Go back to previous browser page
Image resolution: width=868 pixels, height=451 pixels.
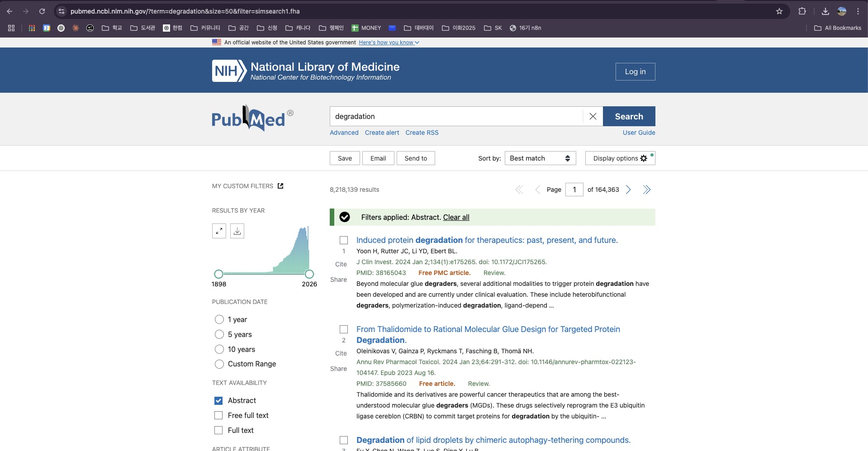click(9, 11)
